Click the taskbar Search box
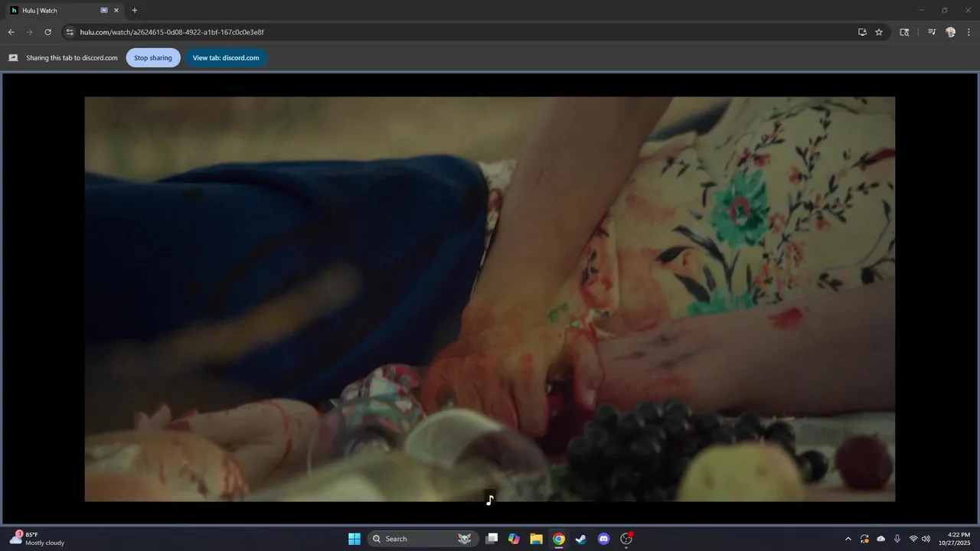This screenshot has width=980, height=551. (423, 539)
